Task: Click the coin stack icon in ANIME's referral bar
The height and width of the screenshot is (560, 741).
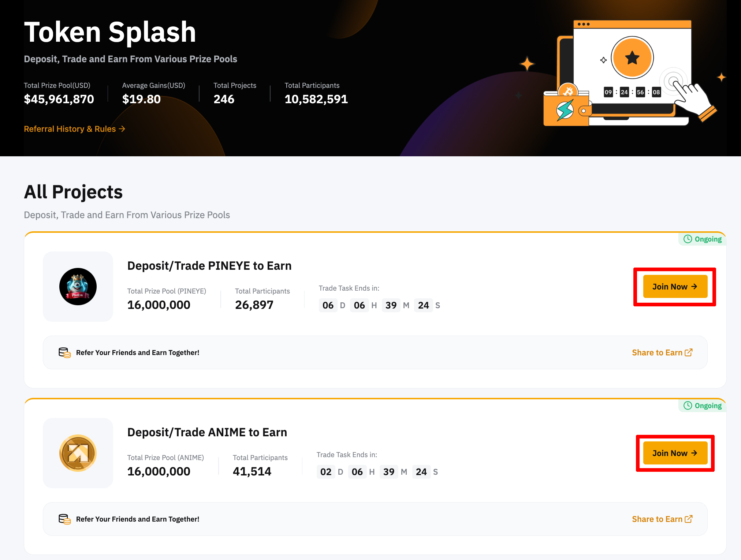Action: pos(64,519)
